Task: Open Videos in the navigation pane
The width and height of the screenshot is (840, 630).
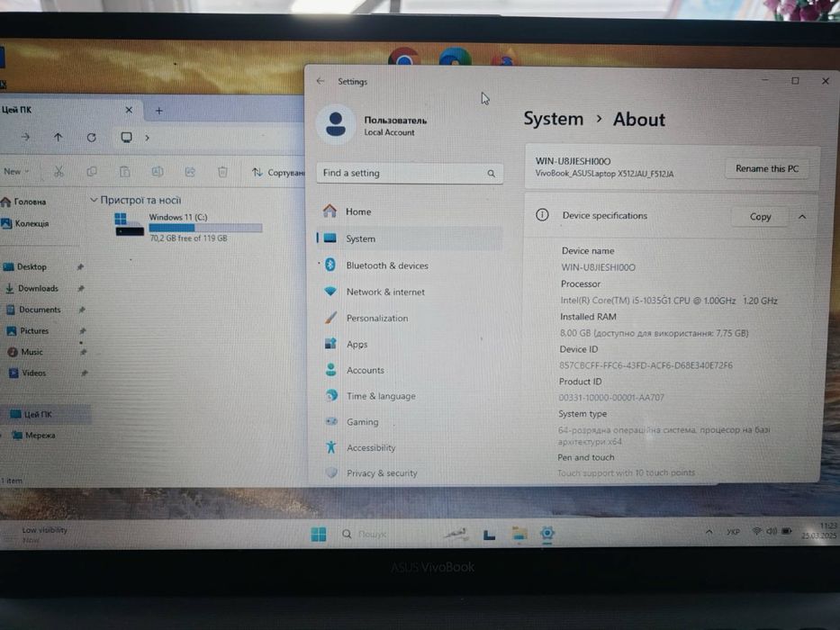Action: click(x=28, y=373)
